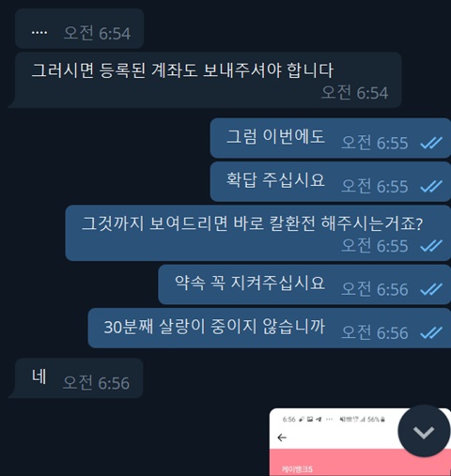Click read checkmarks on '그럼 이번에도' message
451x476 pixels.
(431, 143)
